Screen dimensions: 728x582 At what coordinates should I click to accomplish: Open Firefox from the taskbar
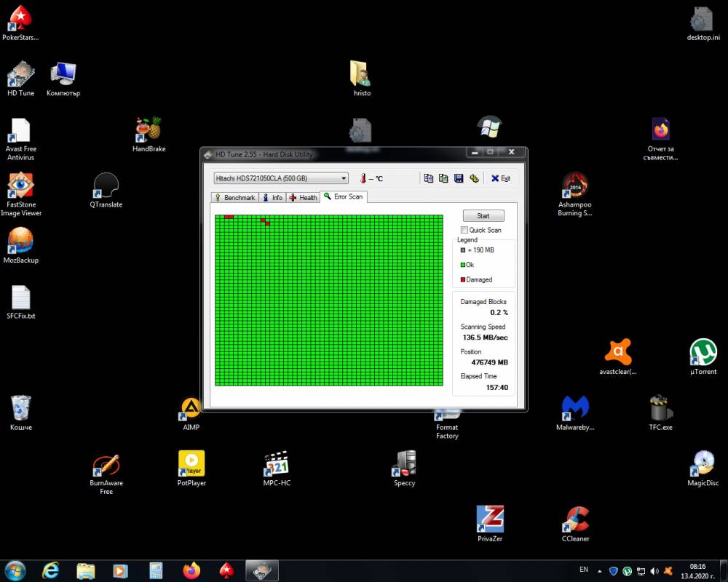pos(191,570)
